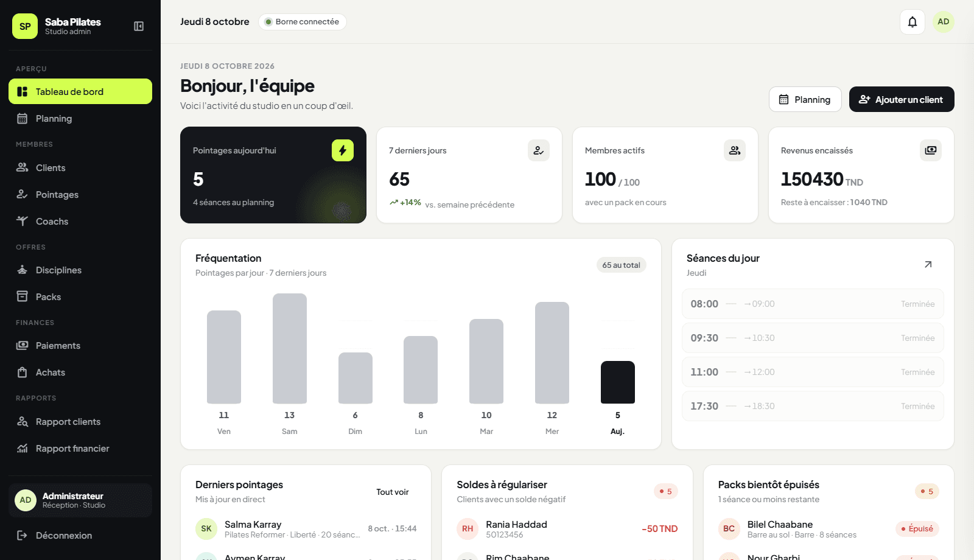Click the Épuisé badge for Bilel Chaabane

pos(917,529)
